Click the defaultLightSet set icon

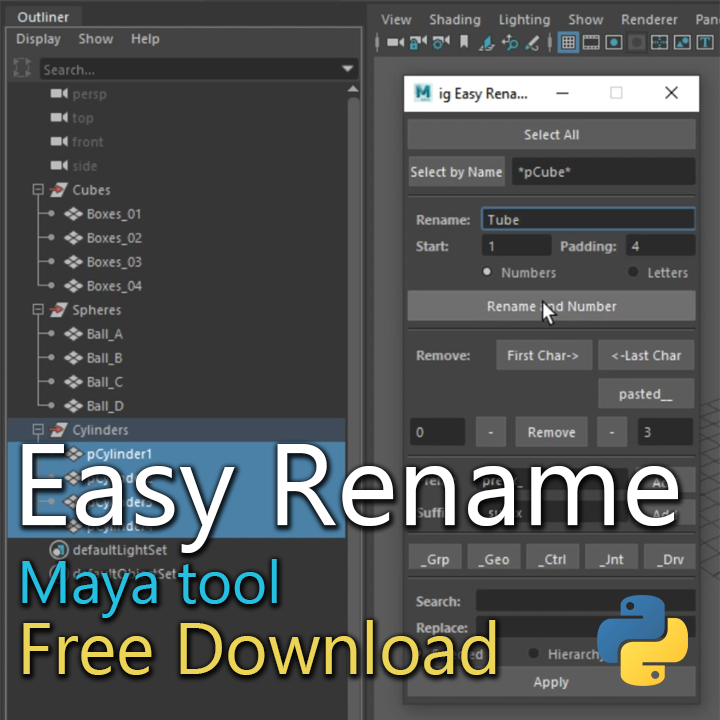tap(59, 549)
